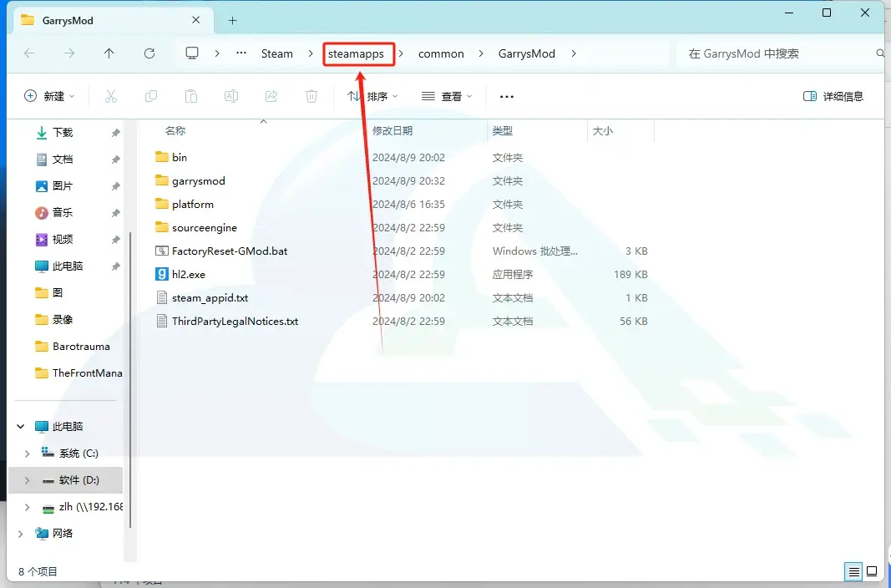Sort by the Type (类型) column header
Image resolution: width=891 pixels, height=588 pixels.
pos(503,130)
